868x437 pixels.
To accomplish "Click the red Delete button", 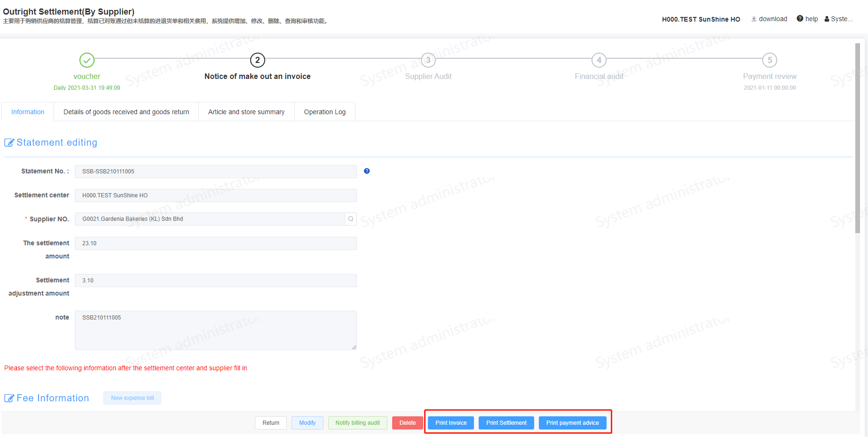I will [408, 423].
